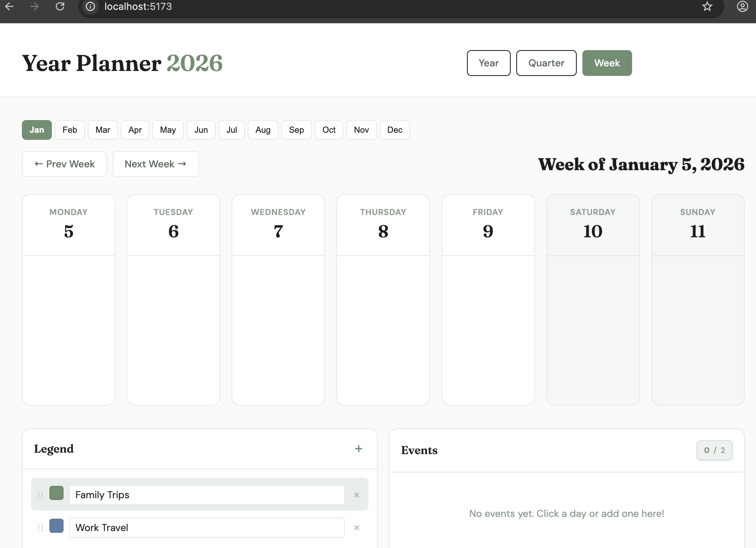Image resolution: width=756 pixels, height=548 pixels.
Task: Click Work Travel drag handle
Action: (x=40, y=528)
